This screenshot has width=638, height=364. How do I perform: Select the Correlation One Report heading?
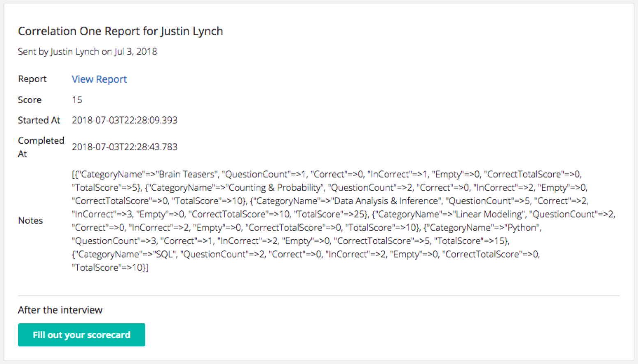coord(120,31)
